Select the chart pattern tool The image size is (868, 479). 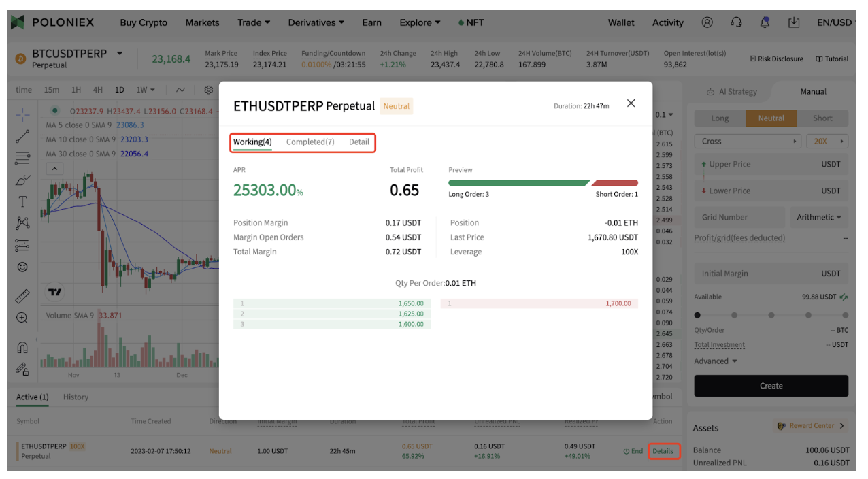[22, 223]
